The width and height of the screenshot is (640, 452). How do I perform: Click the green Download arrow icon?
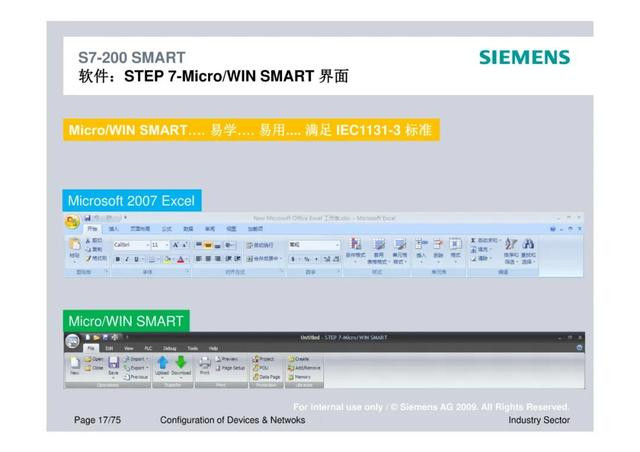point(181,362)
